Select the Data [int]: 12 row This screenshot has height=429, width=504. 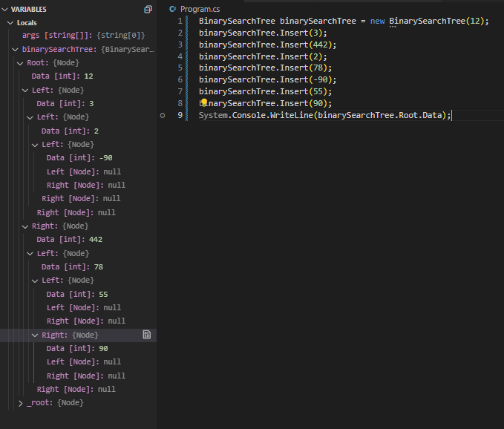click(62, 76)
